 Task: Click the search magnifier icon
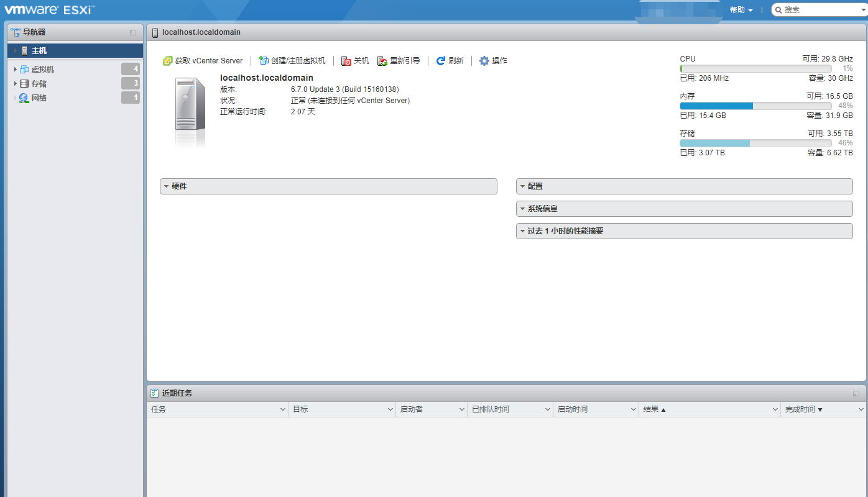[x=778, y=10]
